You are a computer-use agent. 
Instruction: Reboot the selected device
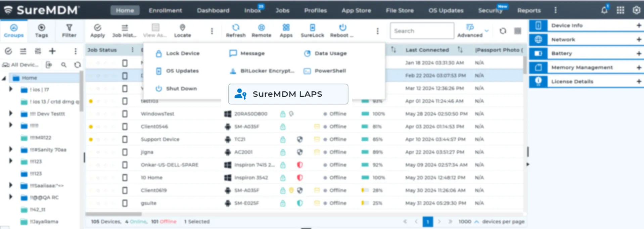pos(342,31)
